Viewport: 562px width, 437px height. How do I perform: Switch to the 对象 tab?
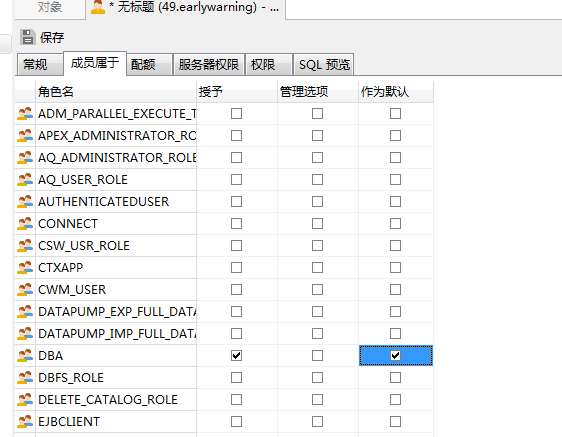click(x=50, y=7)
